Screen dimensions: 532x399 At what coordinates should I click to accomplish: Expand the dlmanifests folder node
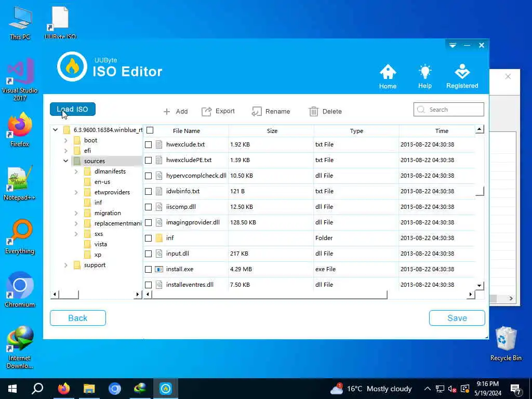click(76, 171)
